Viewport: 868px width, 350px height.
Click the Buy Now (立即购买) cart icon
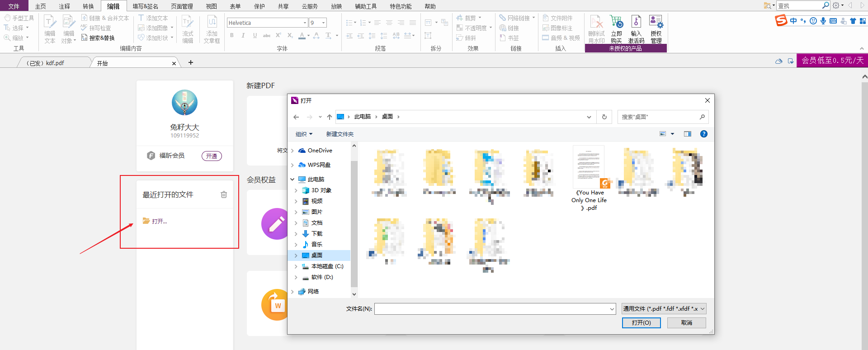tap(616, 29)
